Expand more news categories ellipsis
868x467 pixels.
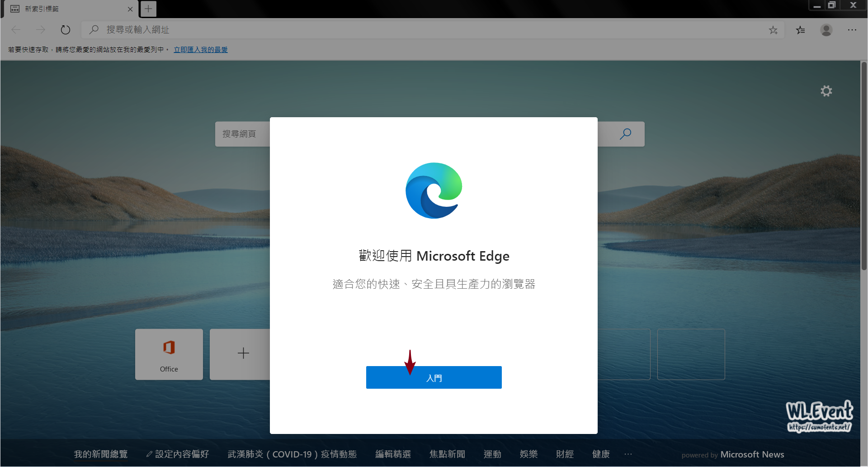point(628,454)
